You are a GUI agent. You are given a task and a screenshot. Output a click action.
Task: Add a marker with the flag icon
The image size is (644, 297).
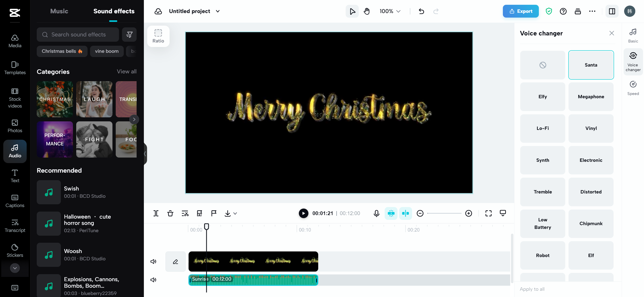(213, 213)
